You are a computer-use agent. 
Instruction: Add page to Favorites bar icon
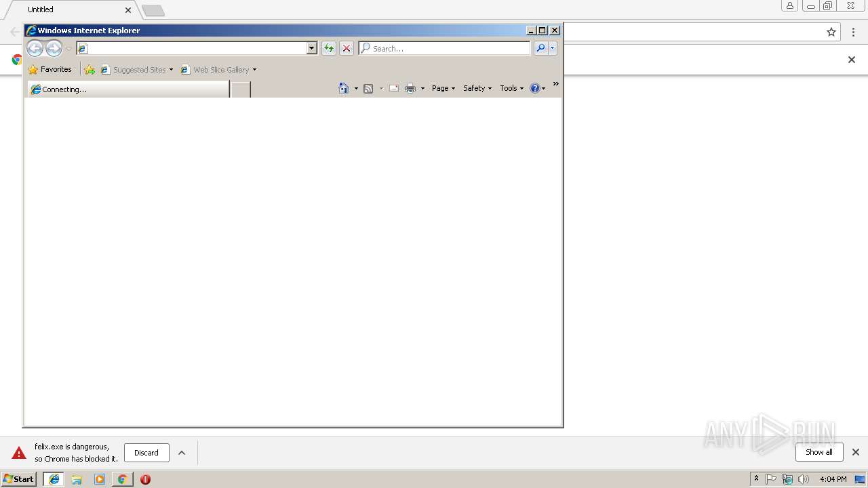coord(90,69)
